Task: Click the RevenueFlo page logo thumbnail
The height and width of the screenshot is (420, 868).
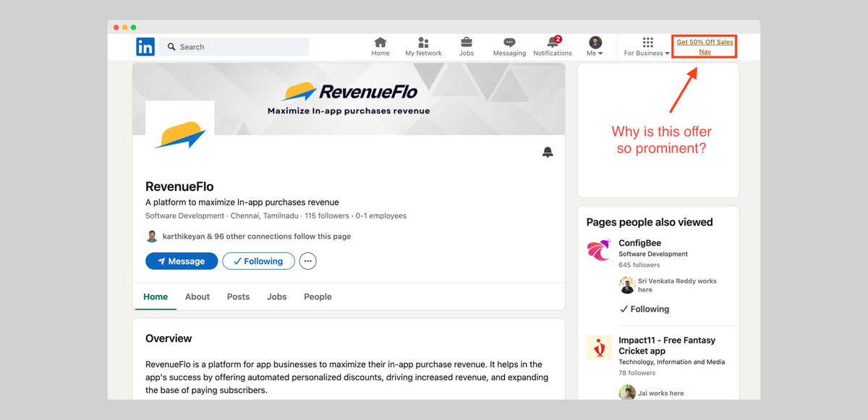Action: 180,135
